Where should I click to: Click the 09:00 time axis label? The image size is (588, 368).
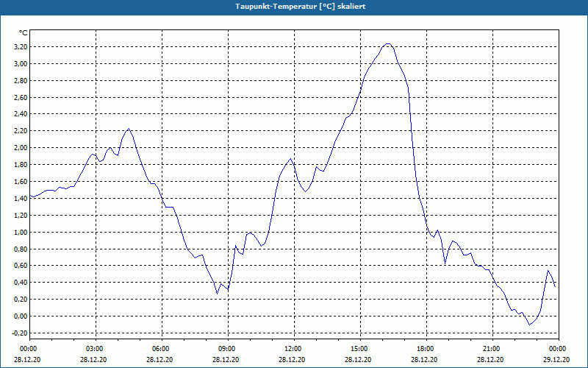(228, 349)
